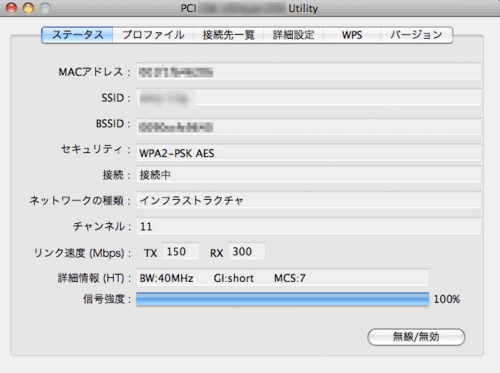Click the 100% signal strength value

point(447,299)
